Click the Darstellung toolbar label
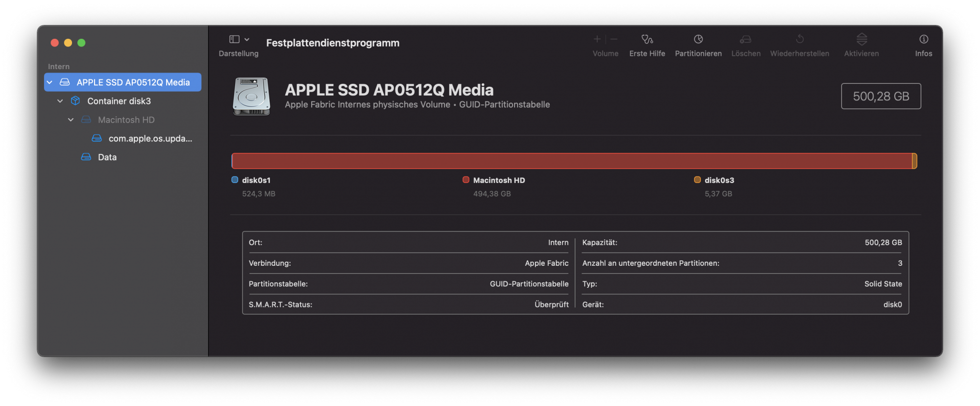This screenshot has height=406, width=980. (239, 53)
